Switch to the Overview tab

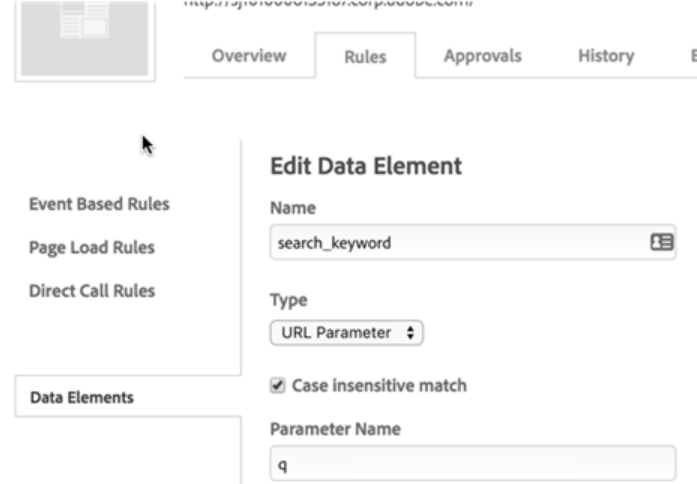click(248, 56)
